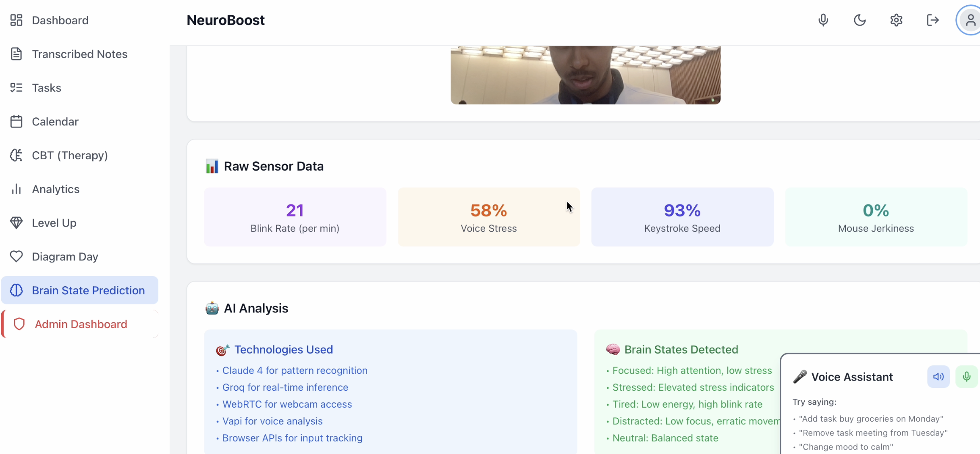
Task: Click the CBT (Therapy) brain icon
Action: click(16, 155)
